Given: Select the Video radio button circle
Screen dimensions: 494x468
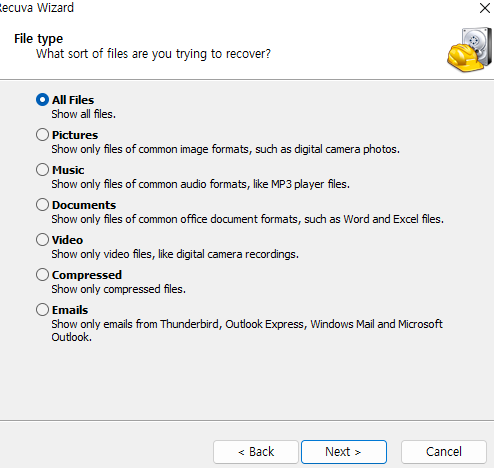Looking at the screenshot, I should click(x=42, y=240).
